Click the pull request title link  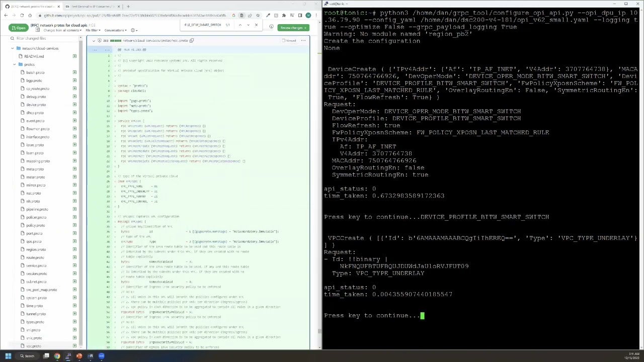coord(59,25)
